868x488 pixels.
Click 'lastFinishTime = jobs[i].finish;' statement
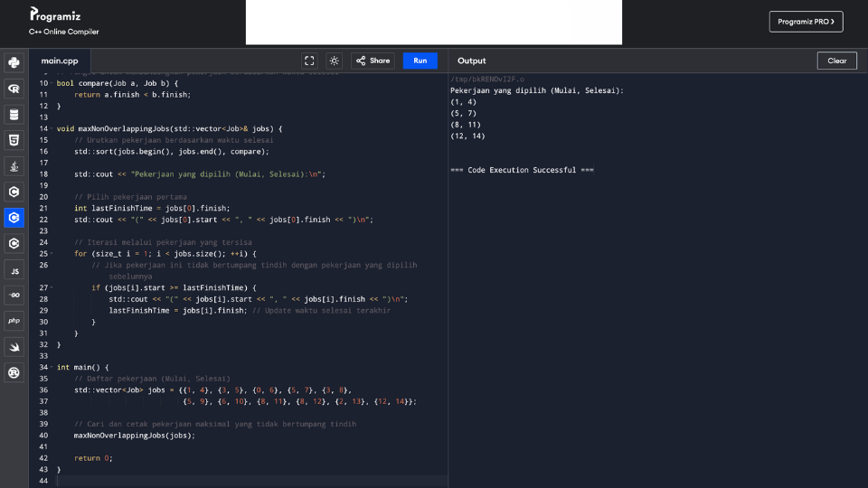pyautogui.click(x=178, y=310)
